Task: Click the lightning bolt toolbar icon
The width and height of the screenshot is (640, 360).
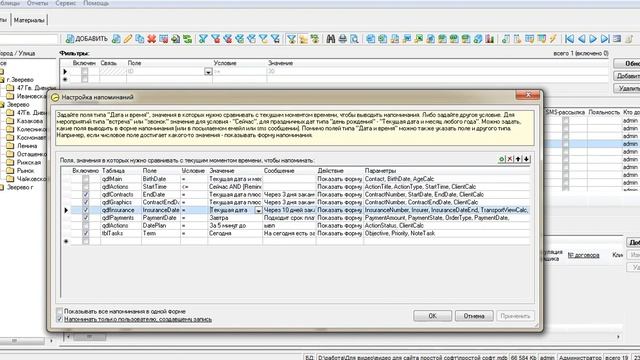Action: tap(553, 39)
